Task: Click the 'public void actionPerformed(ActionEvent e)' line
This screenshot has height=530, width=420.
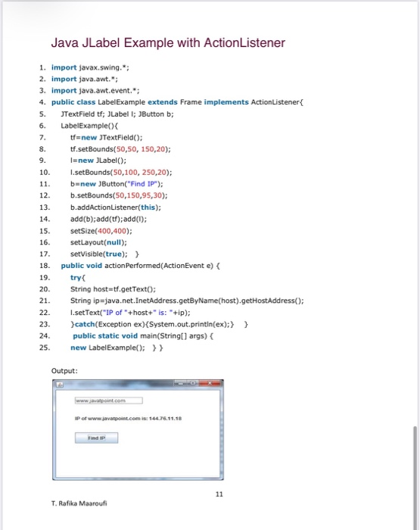Action: click(141, 266)
